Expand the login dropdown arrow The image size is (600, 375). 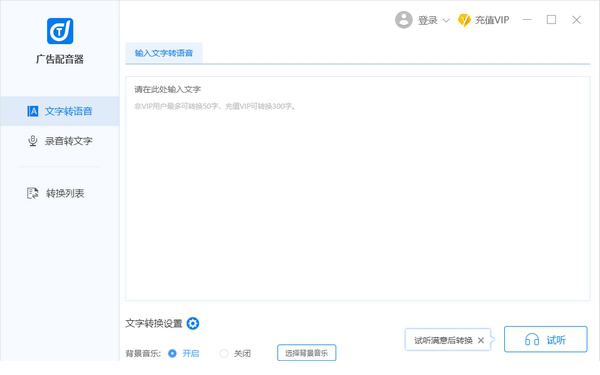coord(446,21)
